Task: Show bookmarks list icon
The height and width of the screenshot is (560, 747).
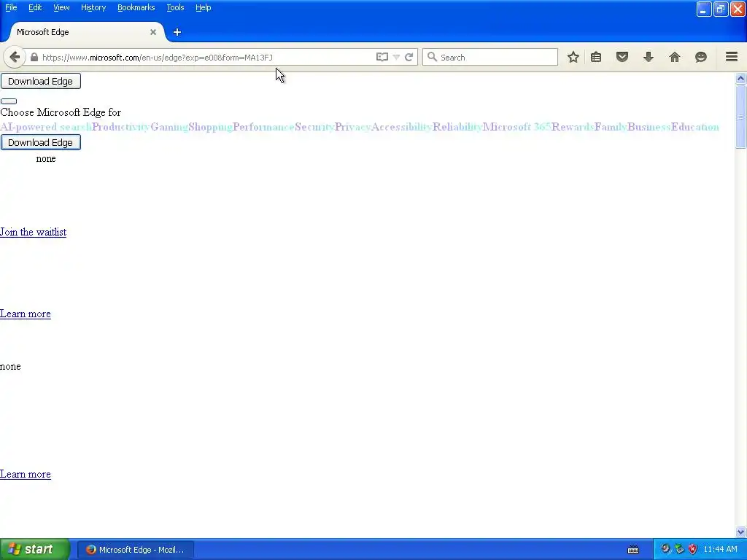Action: (x=596, y=57)
